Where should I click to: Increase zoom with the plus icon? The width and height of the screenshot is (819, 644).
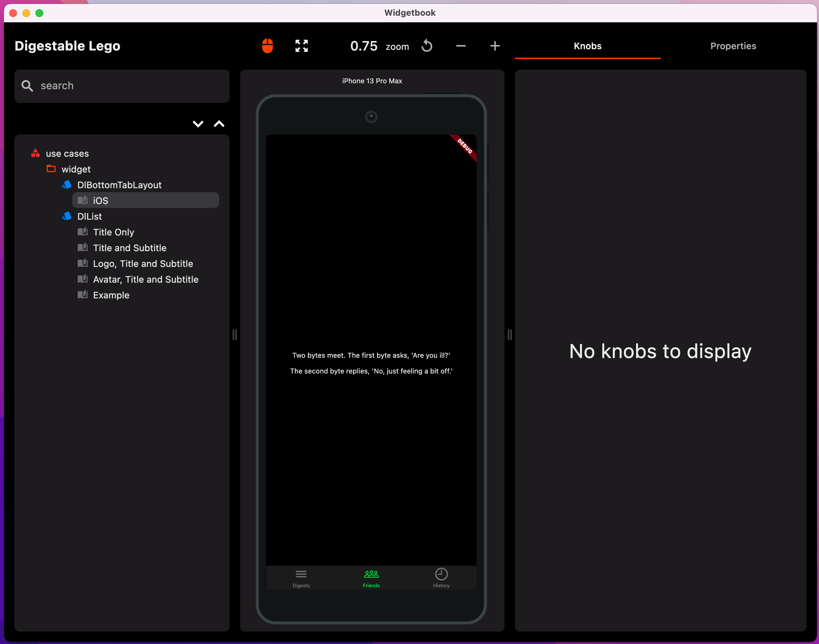pos(495,46)
